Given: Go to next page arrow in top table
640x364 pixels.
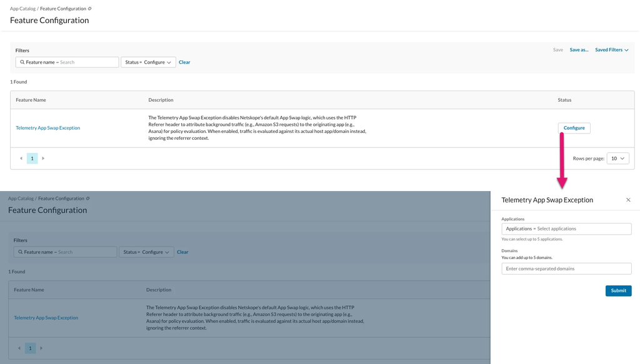Looking at the screenshot, I should 43,158.
